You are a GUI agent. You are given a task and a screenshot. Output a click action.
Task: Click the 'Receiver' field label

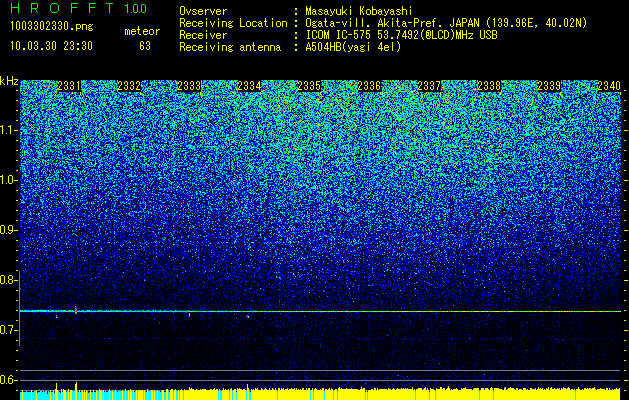pyautogui.click(x=203, y=35)
